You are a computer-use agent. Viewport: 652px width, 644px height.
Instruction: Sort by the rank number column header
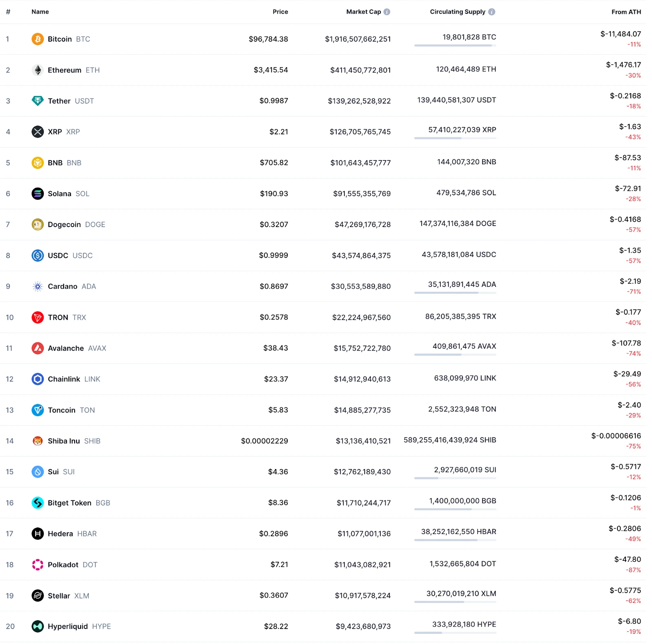click(8, 12)
